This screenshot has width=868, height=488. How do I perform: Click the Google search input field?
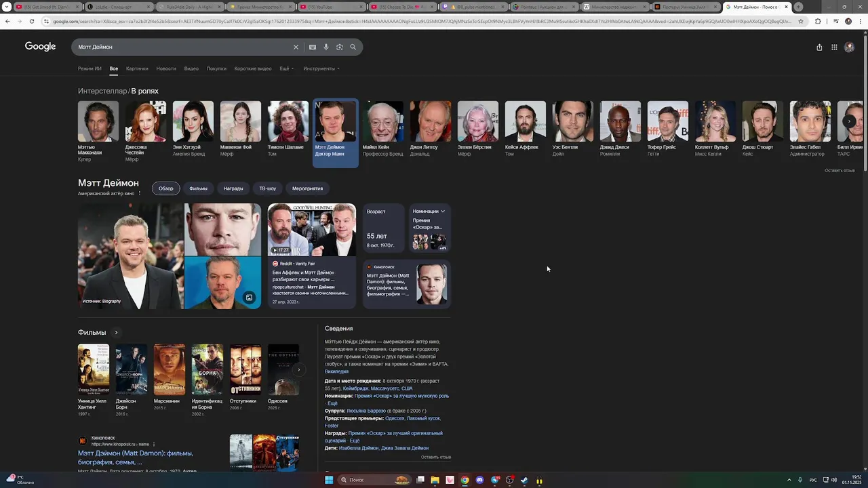[x=183, y=47]
